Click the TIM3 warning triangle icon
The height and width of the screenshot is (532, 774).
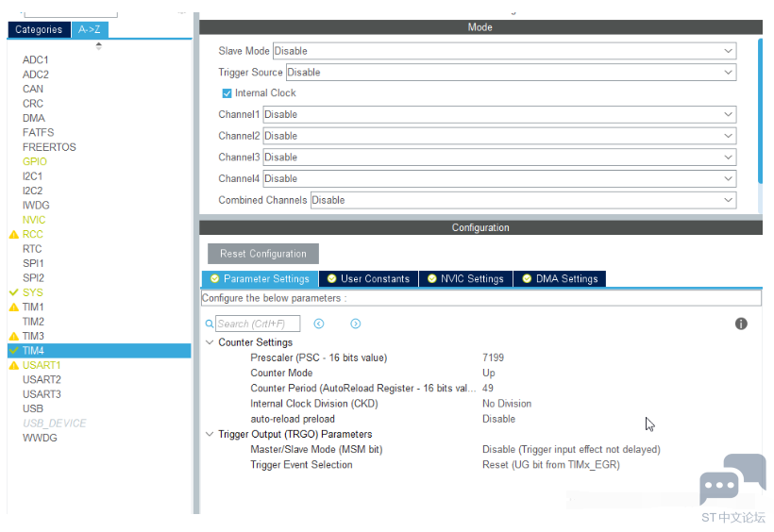[14, 336]
